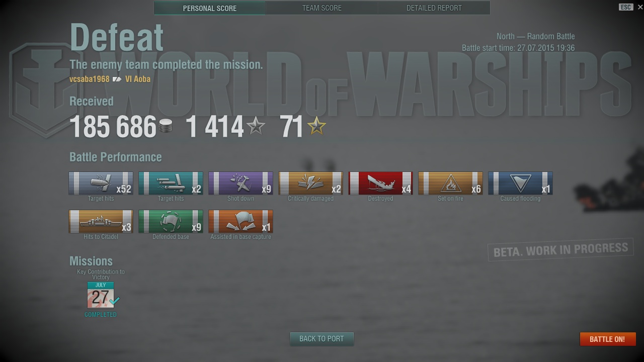Select the green Defended base x9 ribbon
The width and height of the screenshot is (644, 362).
(171, 221)
